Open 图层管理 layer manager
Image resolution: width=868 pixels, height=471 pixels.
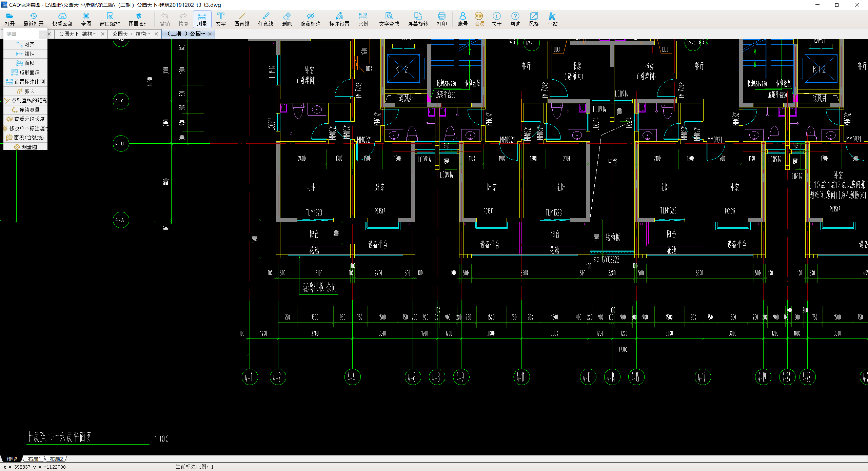139,19
